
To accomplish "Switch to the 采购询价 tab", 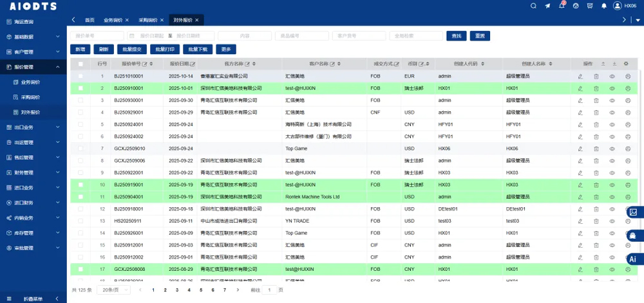I will (x=148, y=20).
